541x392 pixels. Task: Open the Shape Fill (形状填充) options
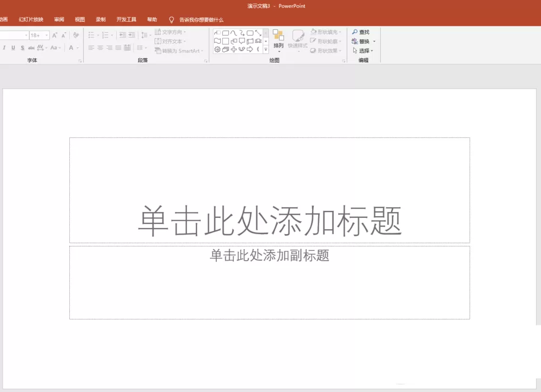pyautogui.click(x=326, y=32)
